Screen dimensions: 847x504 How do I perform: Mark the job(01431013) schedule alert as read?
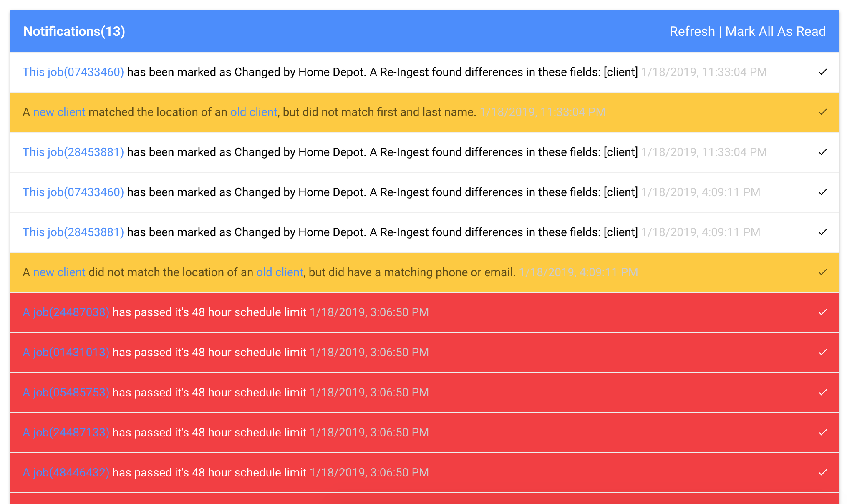tap(823, 352)
